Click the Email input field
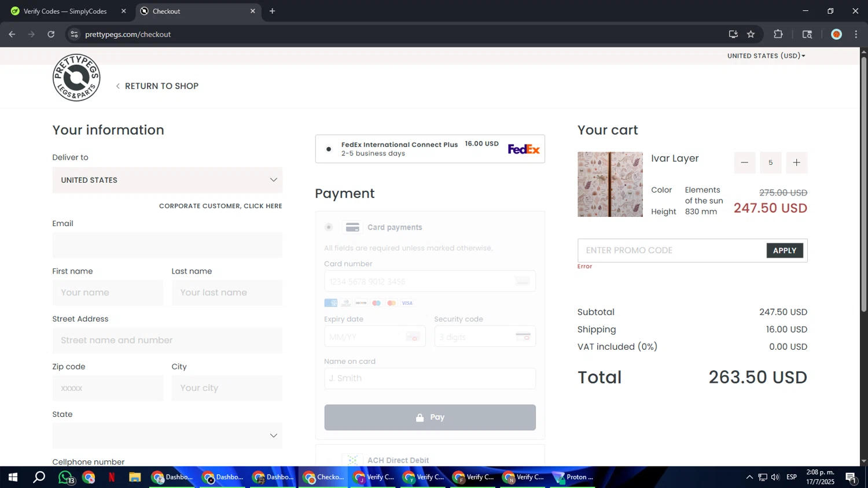The width and height of the screenshot is (868, 488). [x=167, y=245]
